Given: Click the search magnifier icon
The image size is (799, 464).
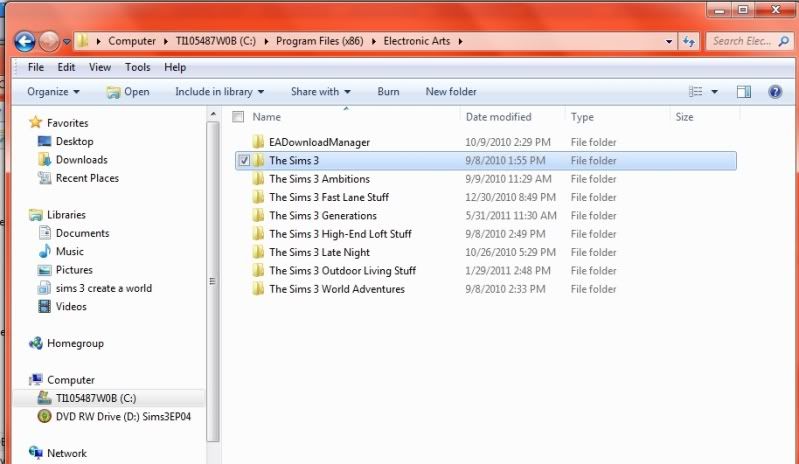Looking at the screenshot, I should [x=784, y=41].
